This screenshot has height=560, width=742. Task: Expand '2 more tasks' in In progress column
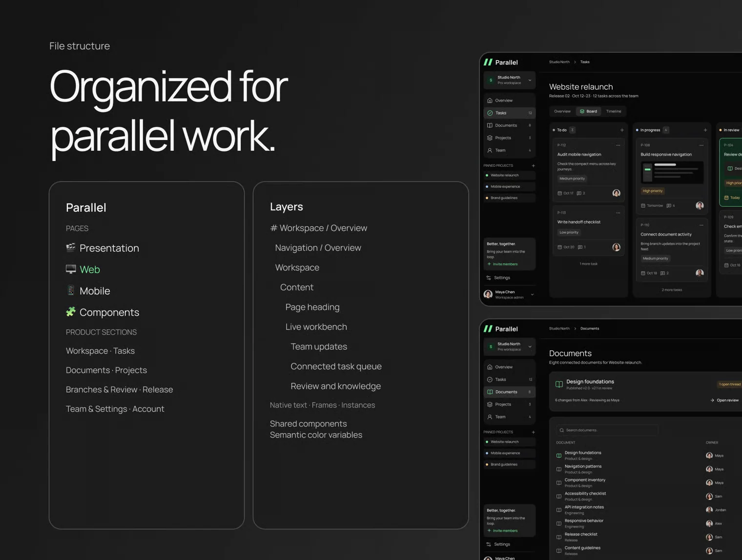click(x=672, y=290)
